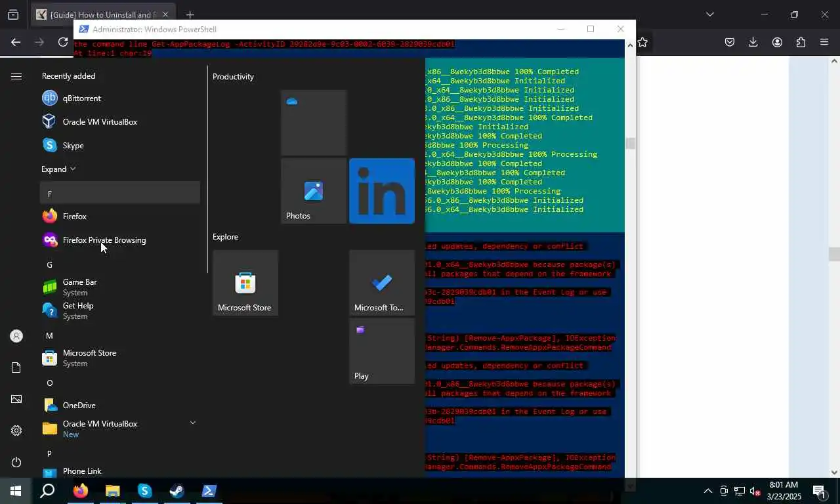This screenshot has width=840, height=504.
Task: Open Firefox from the app list
Action: tap(120, 217)
